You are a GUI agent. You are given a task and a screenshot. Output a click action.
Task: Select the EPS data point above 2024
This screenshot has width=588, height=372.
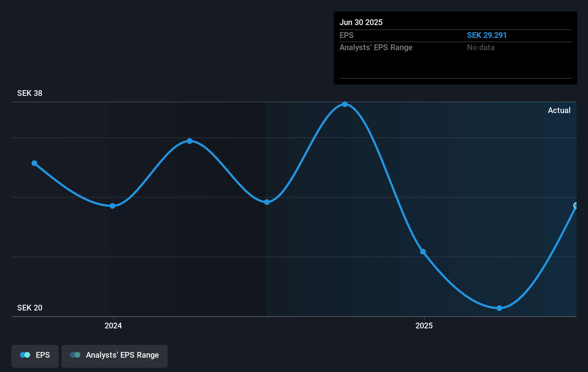[x=112, y=206]
